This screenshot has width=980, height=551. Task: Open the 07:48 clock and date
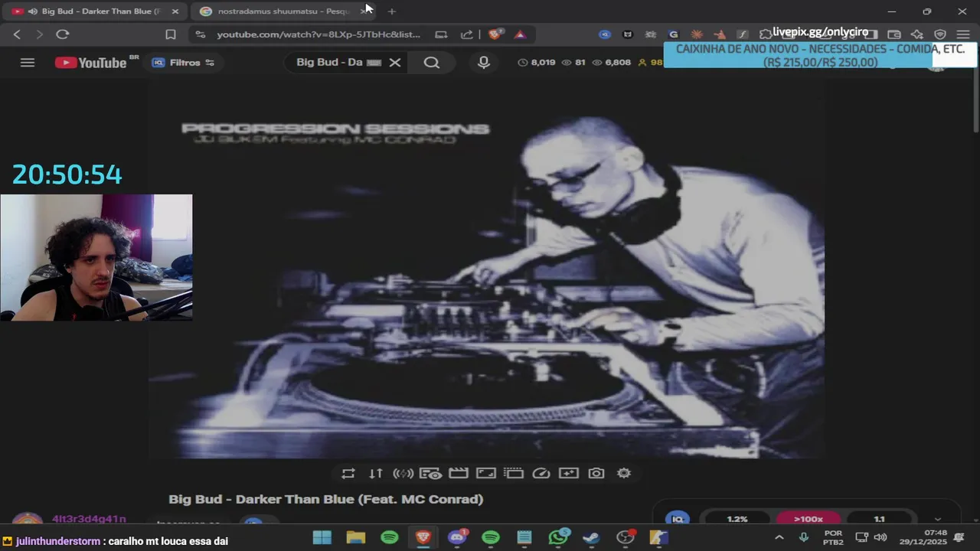pyautogui.click(x=922, y=538)
